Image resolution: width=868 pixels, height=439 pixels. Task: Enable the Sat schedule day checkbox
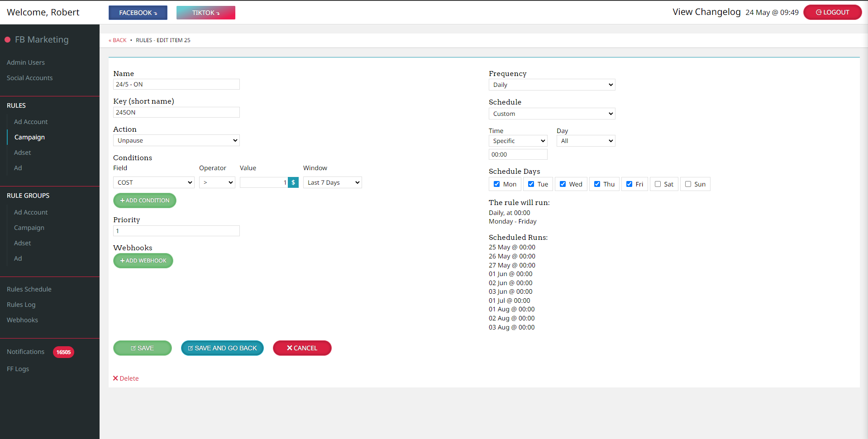658,184
